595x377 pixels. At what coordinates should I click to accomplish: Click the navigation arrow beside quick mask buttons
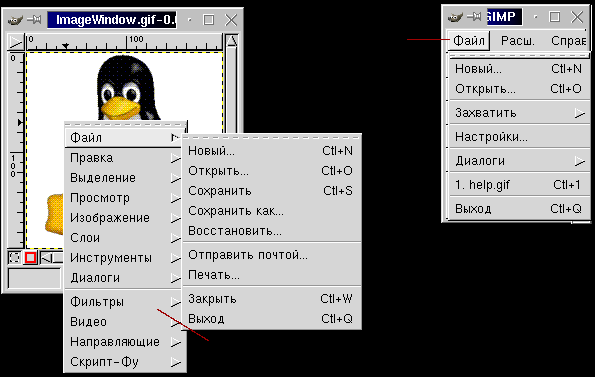tap(47, 258)
